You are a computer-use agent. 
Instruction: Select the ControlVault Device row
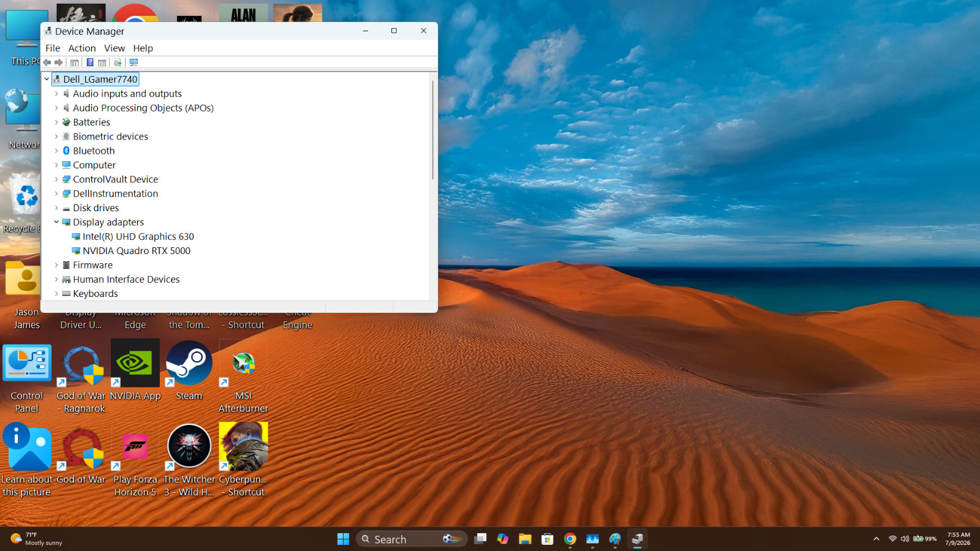(x=115, y=179)
